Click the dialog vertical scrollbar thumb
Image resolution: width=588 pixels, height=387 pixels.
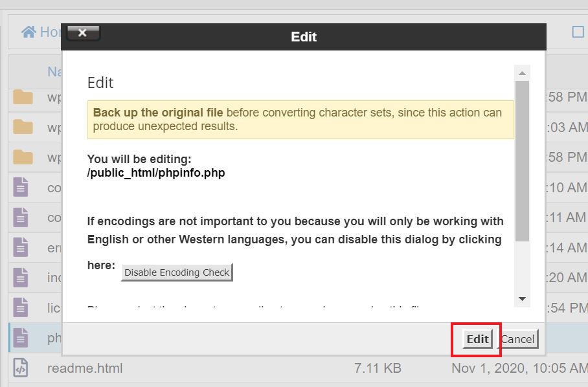(522, 161)
